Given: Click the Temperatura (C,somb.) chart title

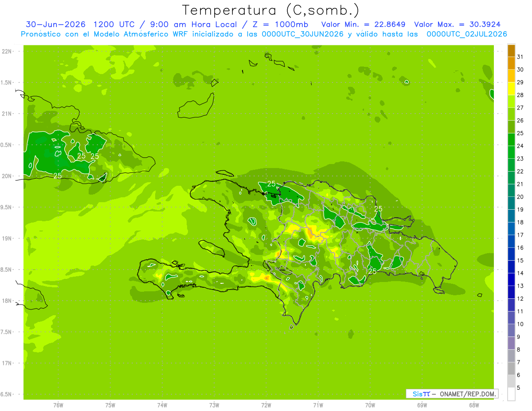Looking at the screenshot, I should click(x=271, y=10).
